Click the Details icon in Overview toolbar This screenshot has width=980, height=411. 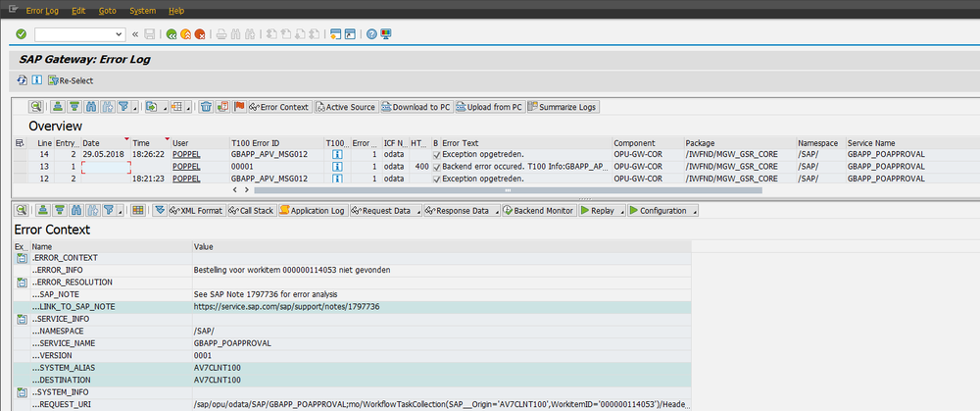(x=35, y=107)
